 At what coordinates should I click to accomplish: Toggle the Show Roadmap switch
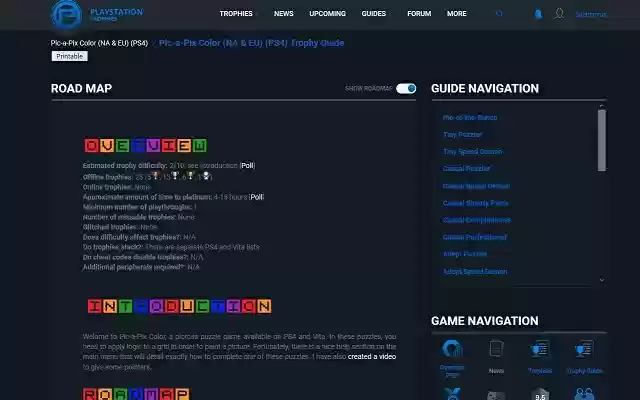(406, 89)
